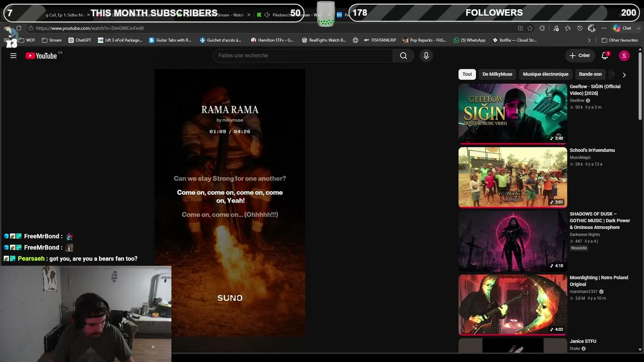The image size is (644, 362).
Task: Expand the Stream bookmarks folder
Action: click(x=51, y=40)
